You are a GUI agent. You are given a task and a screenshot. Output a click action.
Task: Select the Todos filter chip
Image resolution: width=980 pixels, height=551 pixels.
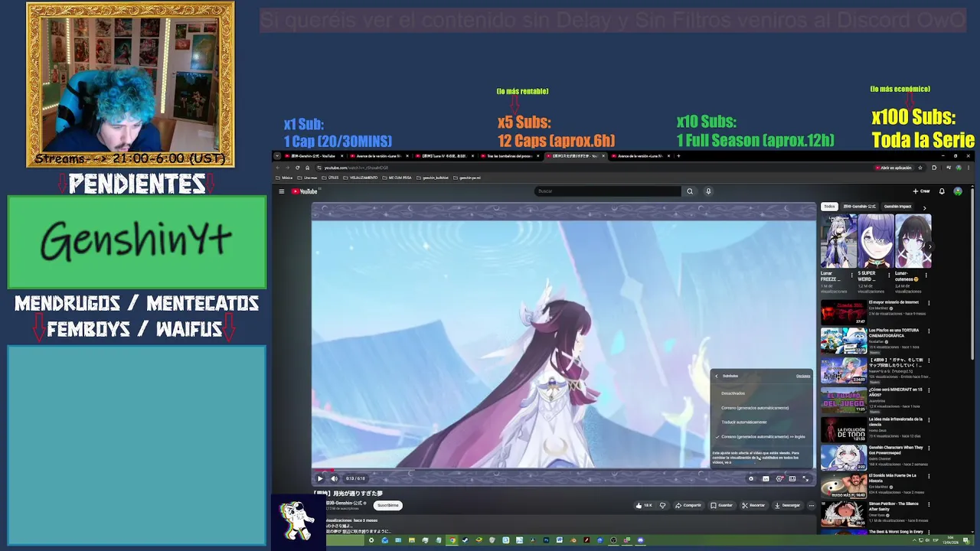coord(829,207)
